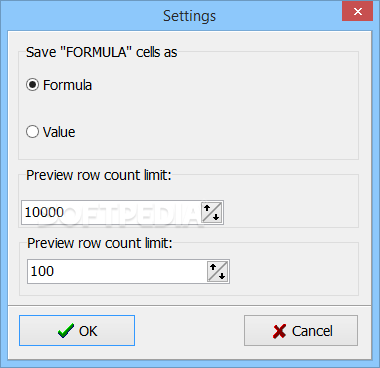Screen dimensions: 380x368
Task: Click the 'Save "FORMULA" cells as' group label
Action: click(x=102, y=52)
